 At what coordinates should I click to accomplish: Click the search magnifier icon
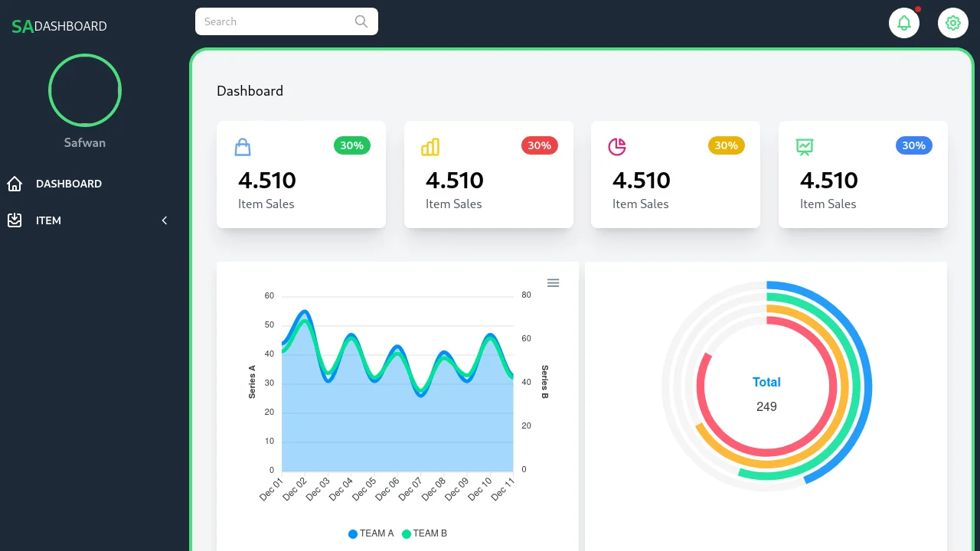pos(360,21)
